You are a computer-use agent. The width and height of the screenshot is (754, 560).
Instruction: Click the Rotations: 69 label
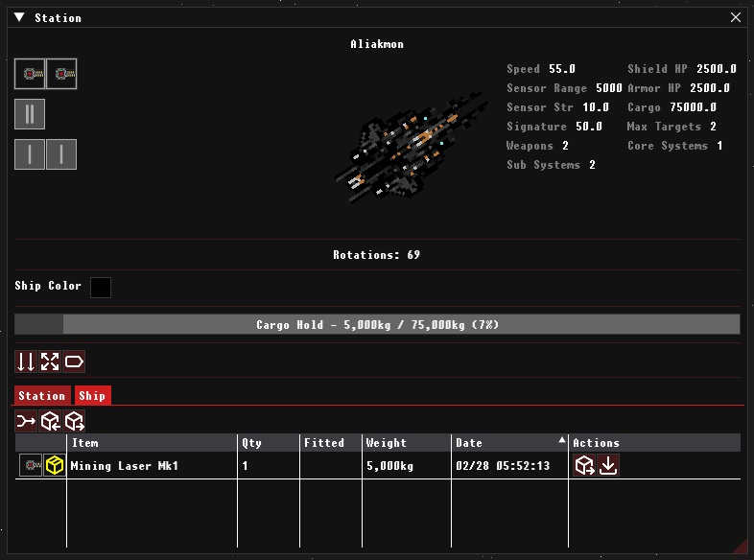(x=376, y=255)
